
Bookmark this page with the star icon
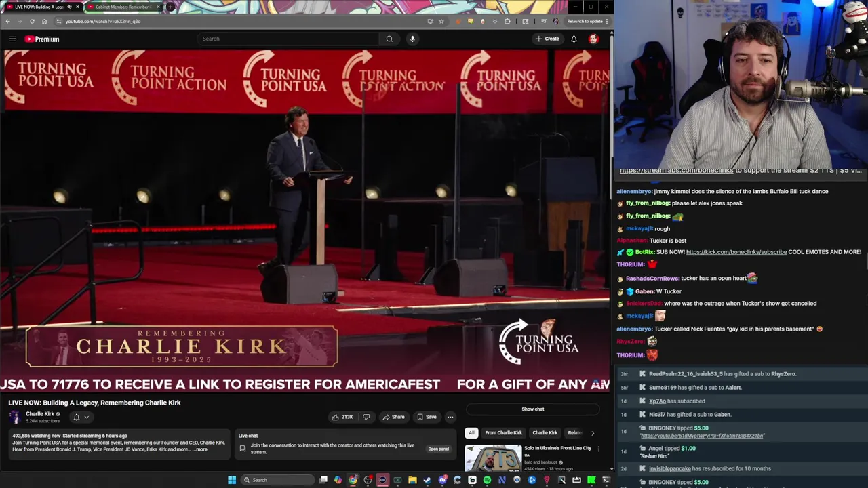[441, 21]
